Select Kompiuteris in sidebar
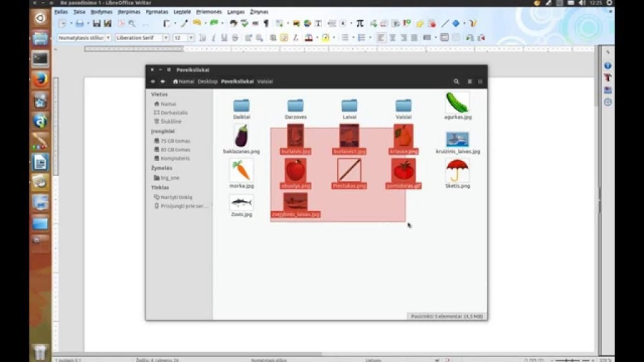This screenshot has height=362, width=644. pos(172,158)
